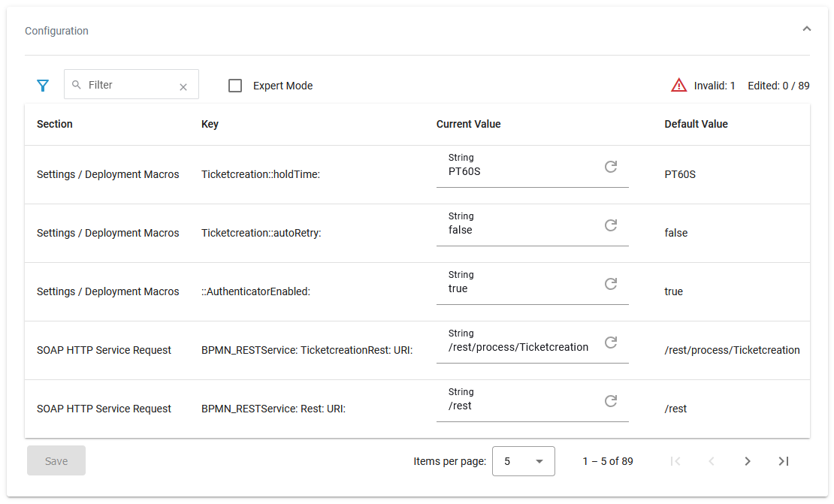Image resolution: width=834 pixels, height=504 pixels.
Task: Edit the autoRetry false value field
Action: 518,231
